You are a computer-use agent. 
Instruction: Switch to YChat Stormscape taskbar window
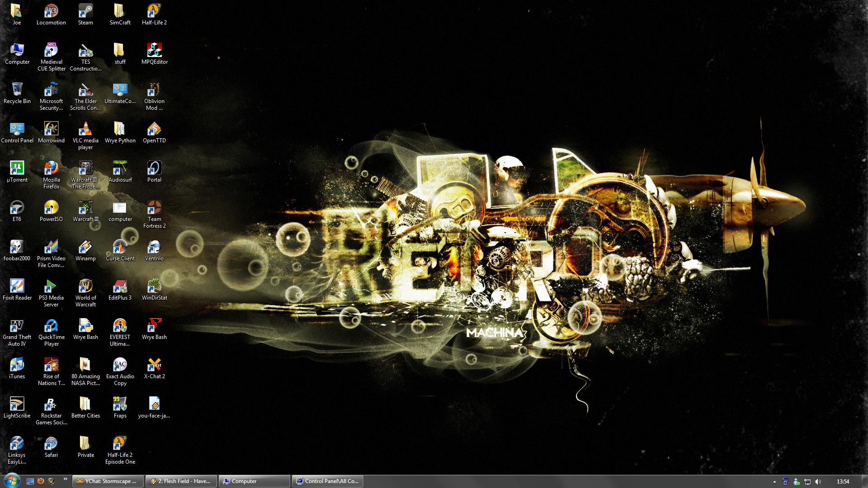[108, 481]
